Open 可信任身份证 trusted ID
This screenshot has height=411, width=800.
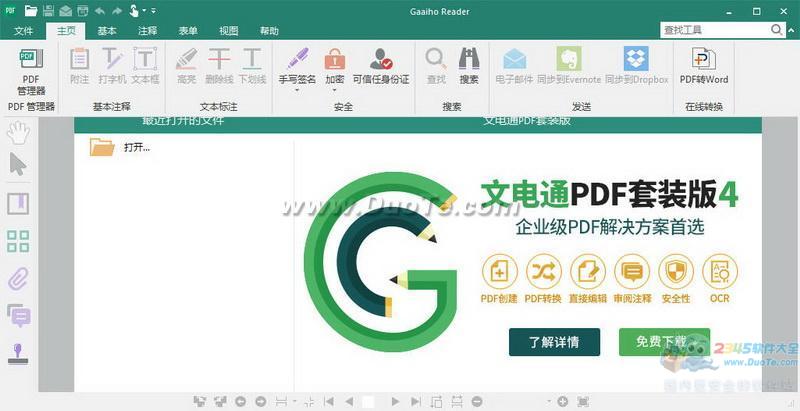tap(381, 66)
